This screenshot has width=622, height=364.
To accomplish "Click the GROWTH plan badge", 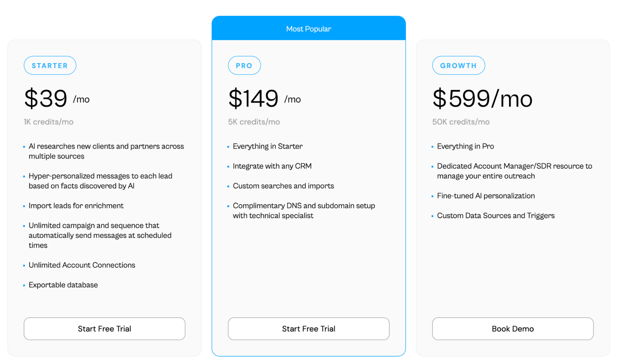I will pyautogui.click(x=458, y=65).
